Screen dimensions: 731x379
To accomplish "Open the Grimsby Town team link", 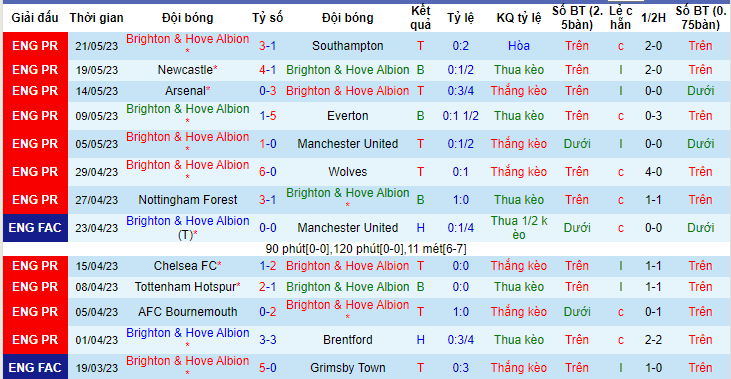I will [x=347, y=367].
